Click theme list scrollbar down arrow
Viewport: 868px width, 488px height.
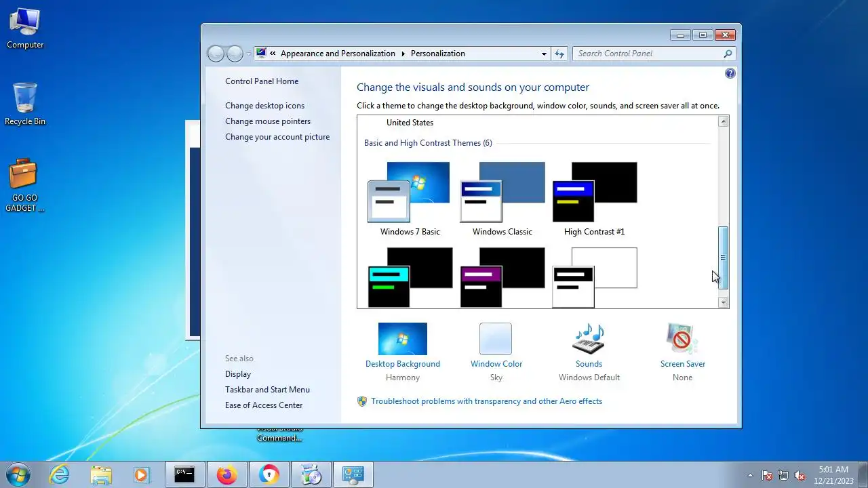(724, 302)
